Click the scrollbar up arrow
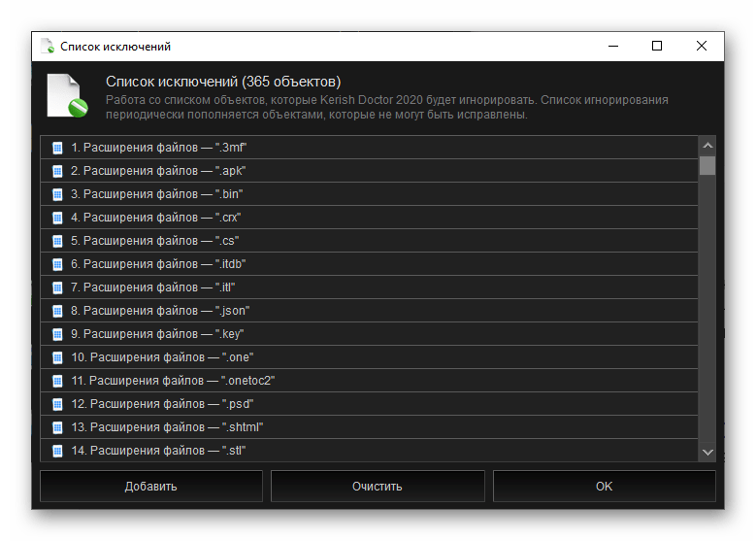This screenshot has width=756, height=541. [707, 146]
